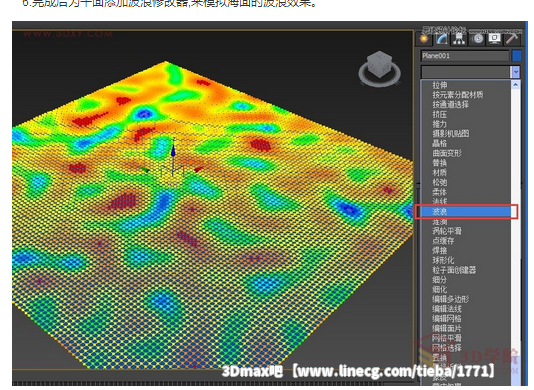Choose the 网格平滑 modifier

447,338
